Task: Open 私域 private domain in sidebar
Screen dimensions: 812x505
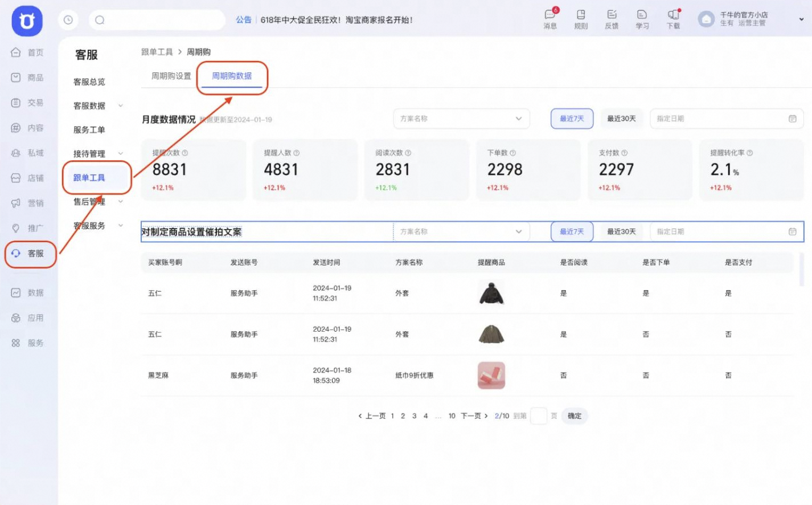Action: click(27, 153)
